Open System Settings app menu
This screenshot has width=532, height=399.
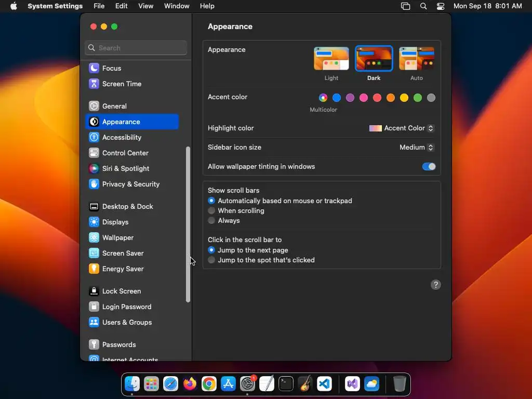(55, 6)
